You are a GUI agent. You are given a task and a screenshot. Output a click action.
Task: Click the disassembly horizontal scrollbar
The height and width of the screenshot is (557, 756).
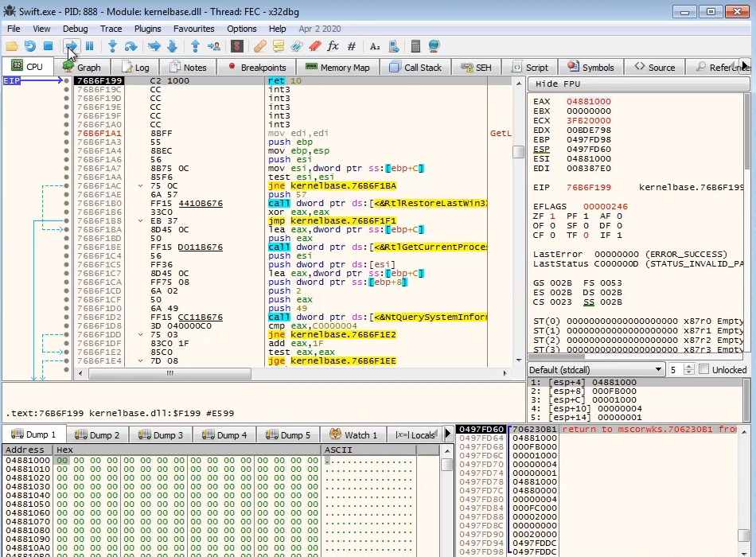tap(169, 373)
